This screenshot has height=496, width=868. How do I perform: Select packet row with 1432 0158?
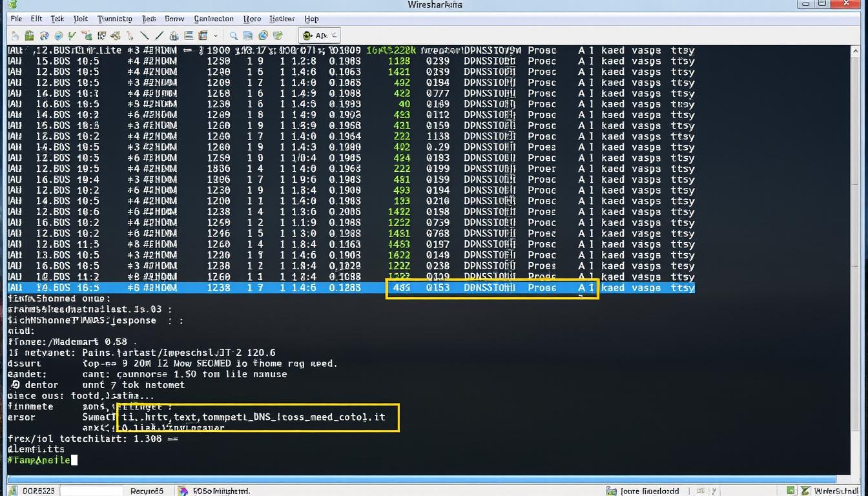pyautogui.click(x=351, y=212)
